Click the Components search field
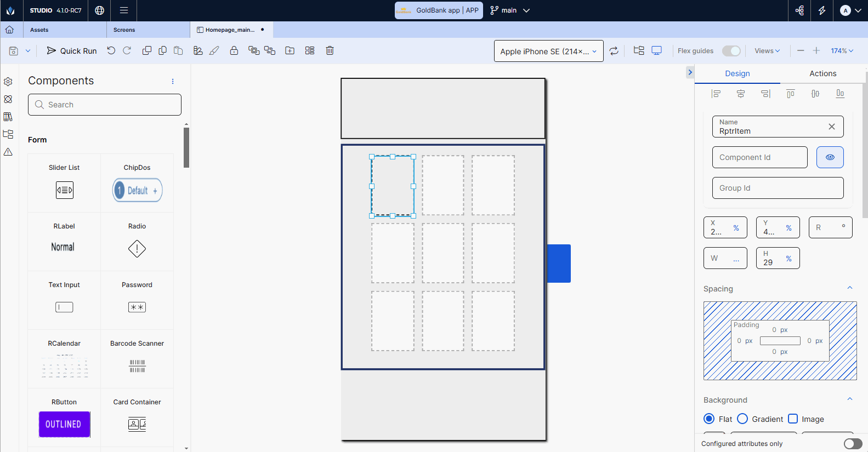 pyautogui.click(x=105, y=105)
